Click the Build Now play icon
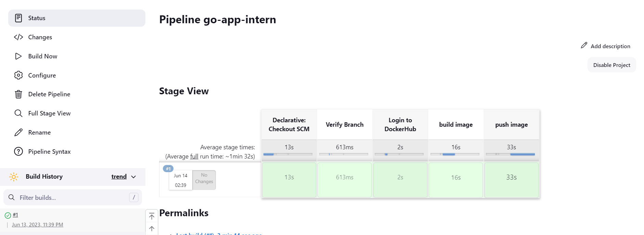This screenshot has height=235, width=644. (18, 56)
